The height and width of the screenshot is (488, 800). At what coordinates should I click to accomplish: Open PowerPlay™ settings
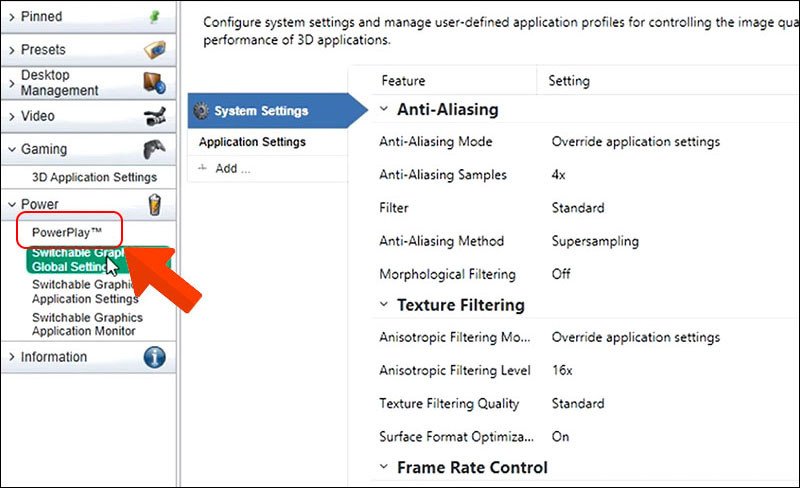coord(67,231)
